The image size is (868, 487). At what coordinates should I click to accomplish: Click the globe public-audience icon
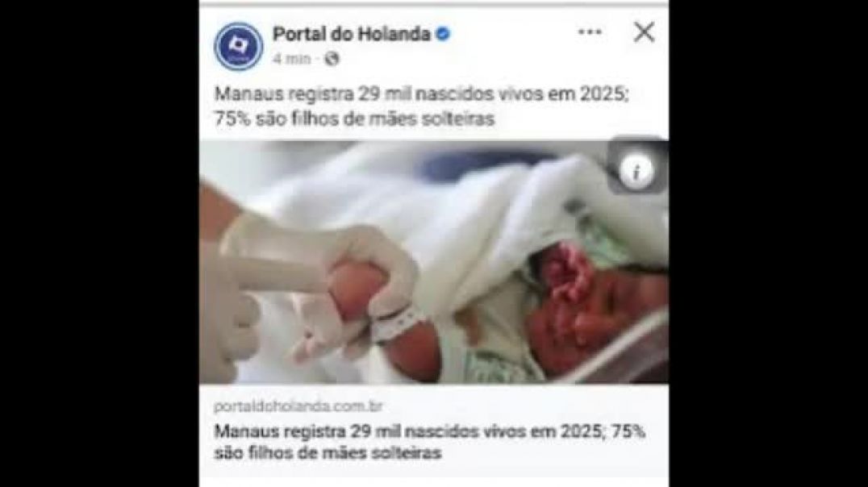pos(332,58)
